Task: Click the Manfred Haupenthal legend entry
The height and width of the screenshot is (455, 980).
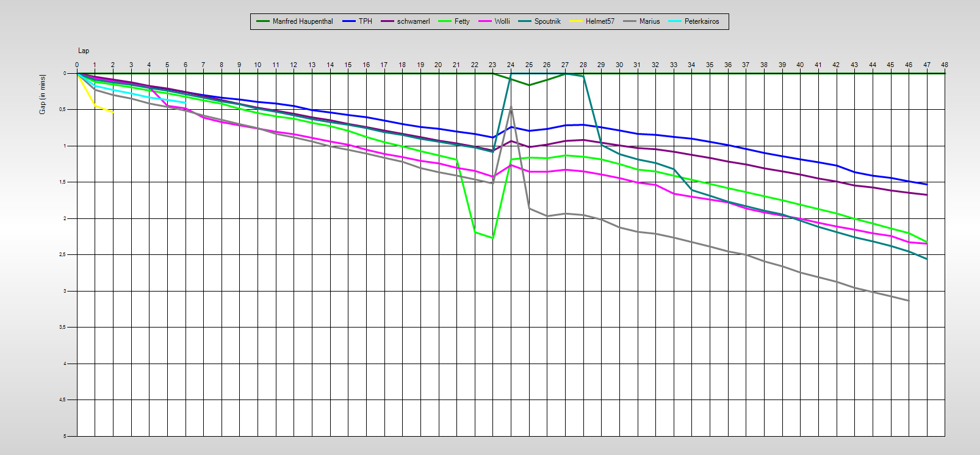Action: tap(295, 21)
